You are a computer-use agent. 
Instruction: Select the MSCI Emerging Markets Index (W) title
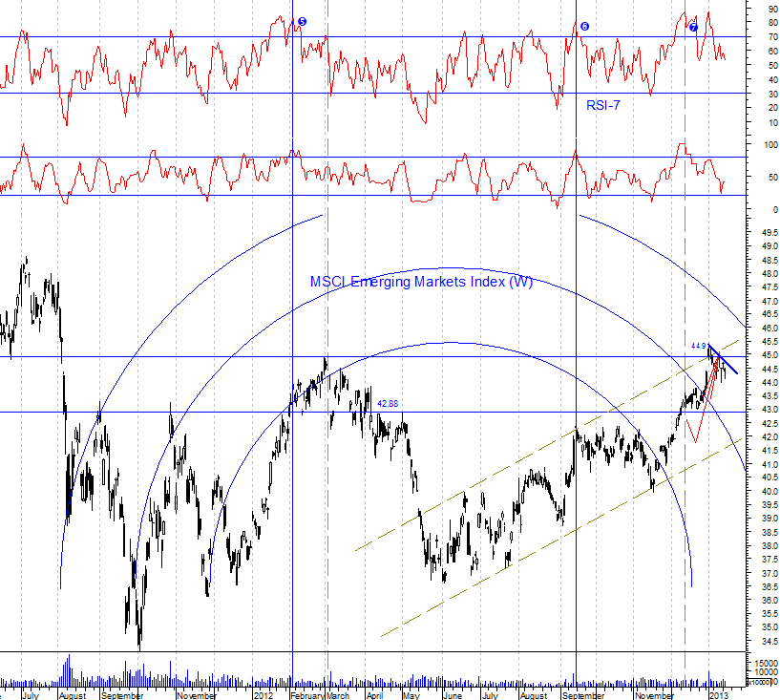click(421, 282)
